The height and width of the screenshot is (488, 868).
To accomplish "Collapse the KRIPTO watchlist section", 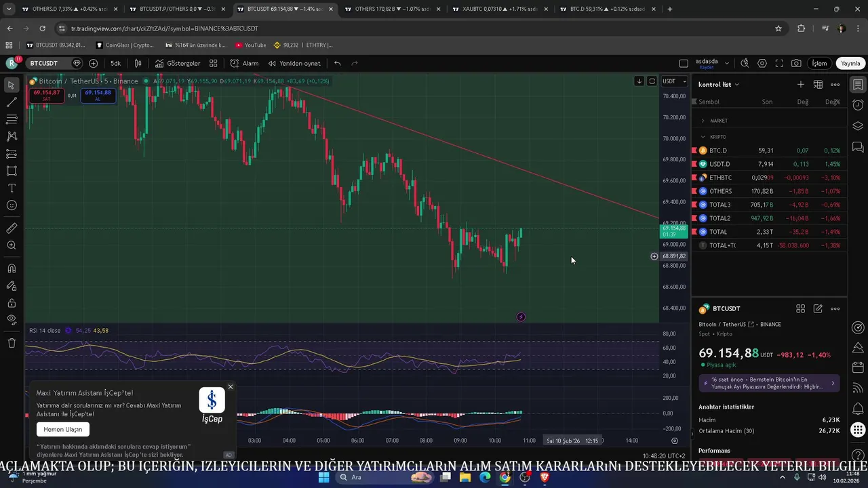I will (703, 137).
